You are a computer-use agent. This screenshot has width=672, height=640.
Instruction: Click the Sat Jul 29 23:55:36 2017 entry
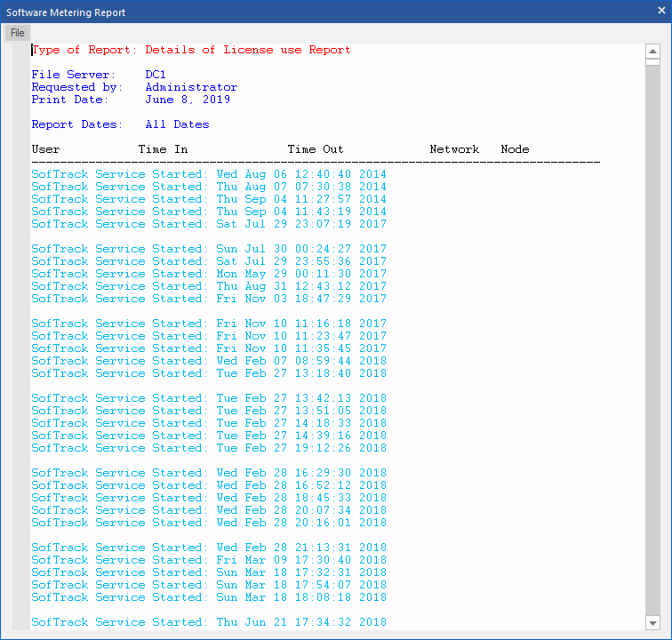(209, 261)
